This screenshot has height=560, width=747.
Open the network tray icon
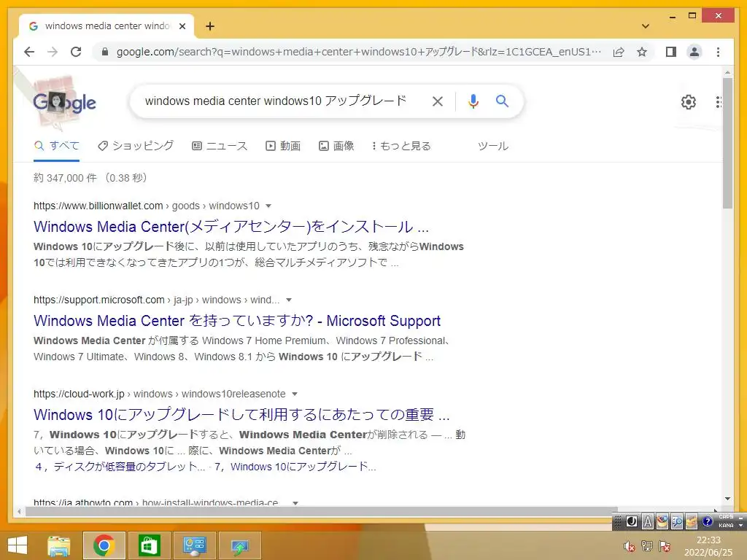click(x=647, y=546)
